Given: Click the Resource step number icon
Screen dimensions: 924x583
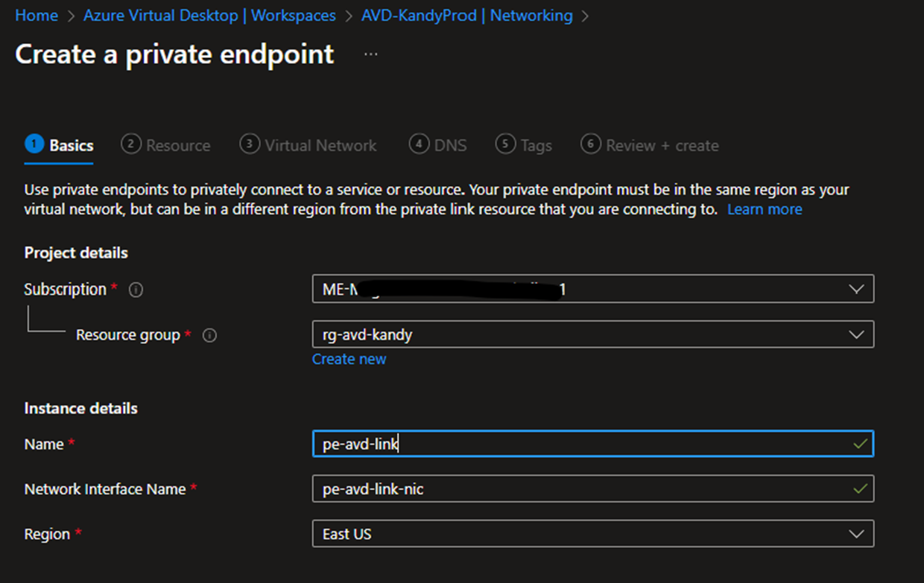Looking at the screenshot, I should tap(131, 144).
